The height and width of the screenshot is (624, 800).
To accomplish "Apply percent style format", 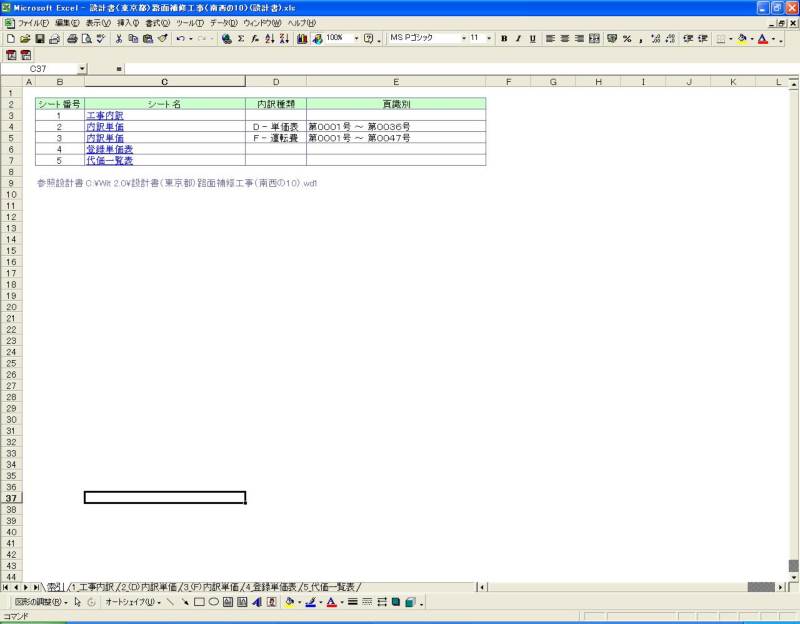I will coord(627,39).
